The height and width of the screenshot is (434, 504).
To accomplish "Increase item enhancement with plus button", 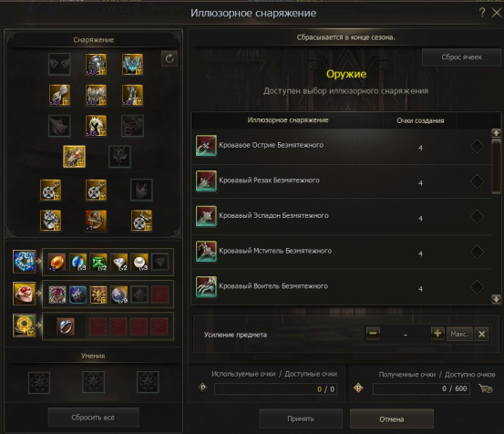I will click(x=437, y=334).
